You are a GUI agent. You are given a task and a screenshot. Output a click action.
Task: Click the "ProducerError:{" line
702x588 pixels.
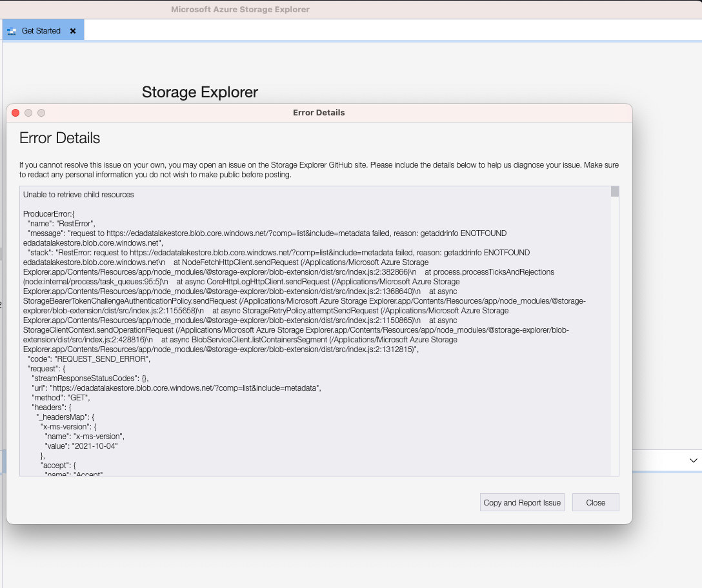click(x=49, y=214)
